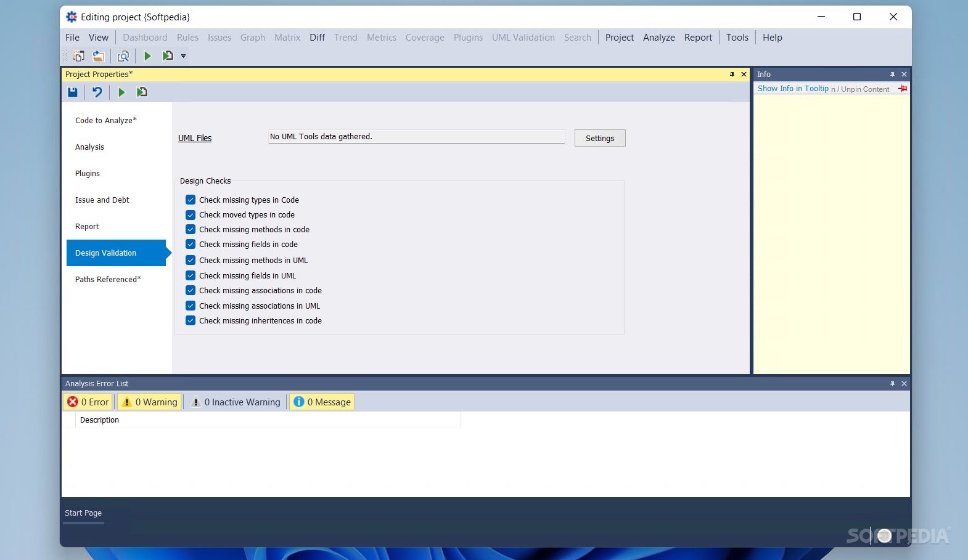Click Run Analysis and Build Report in main toolbar
Image resolution: width=968 pixels, height=560 pixels.
coord(167,56)
